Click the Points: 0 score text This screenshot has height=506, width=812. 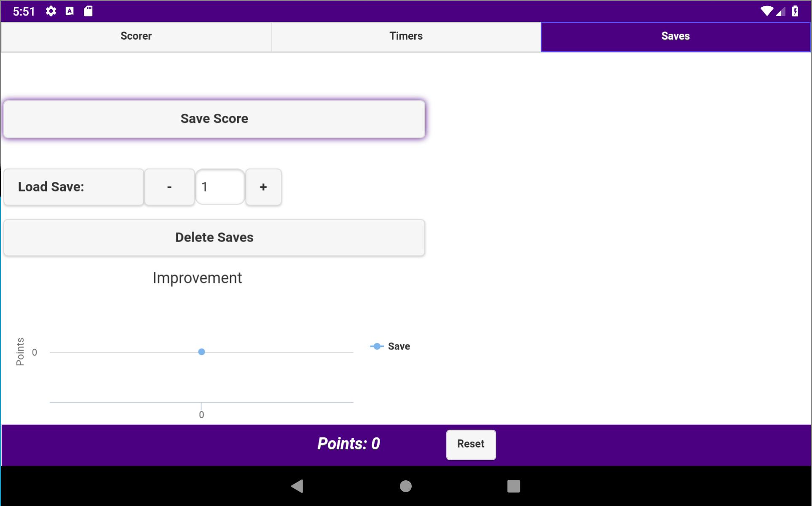click(x=348, y=444)
